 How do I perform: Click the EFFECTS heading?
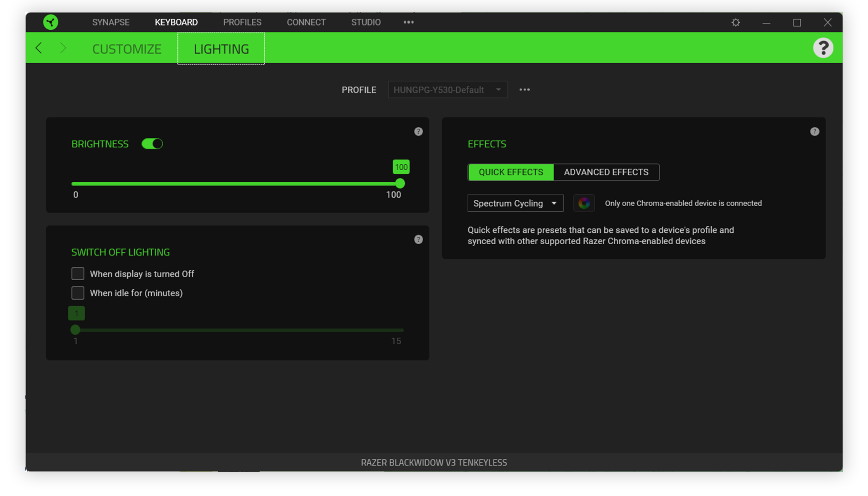pyautogui.click(x=487, y=144)
